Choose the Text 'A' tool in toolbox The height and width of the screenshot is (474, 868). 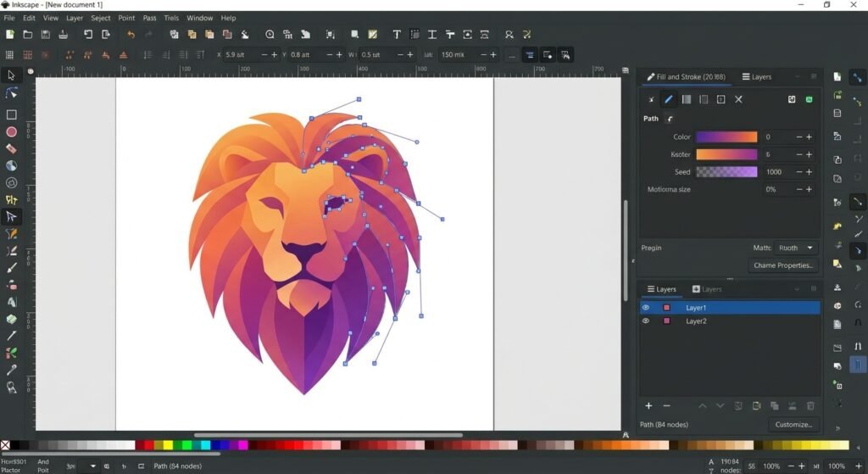pos(11,302)
